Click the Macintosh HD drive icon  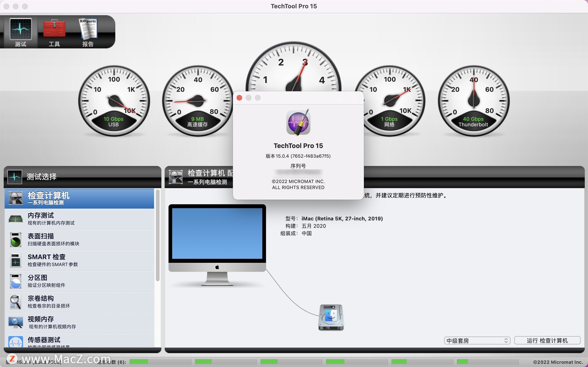click(x=331, y=317)
